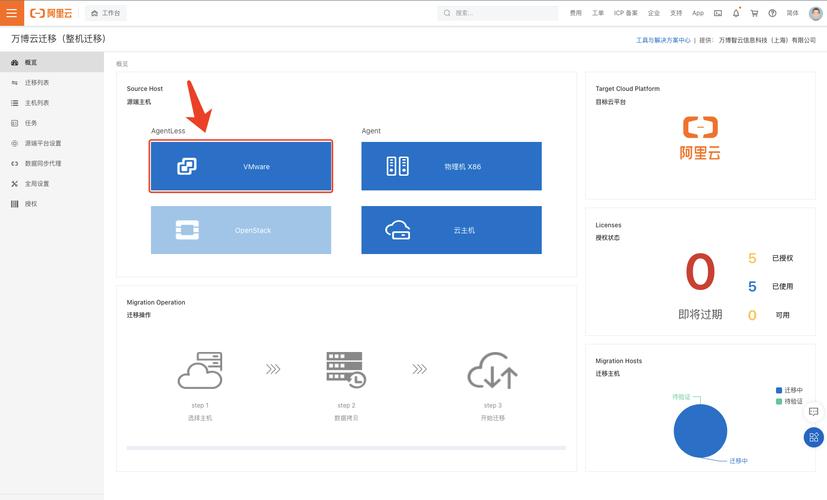Click the 已使用 count 5
Image resolution: width=827 pixels, height=500 pixels.
pos(752,286)
